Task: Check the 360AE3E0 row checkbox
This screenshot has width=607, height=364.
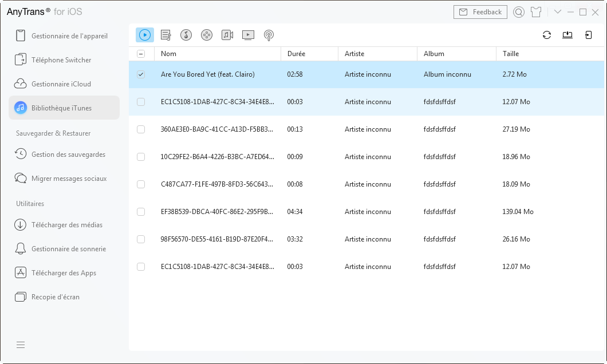Action: coord(141,129)
